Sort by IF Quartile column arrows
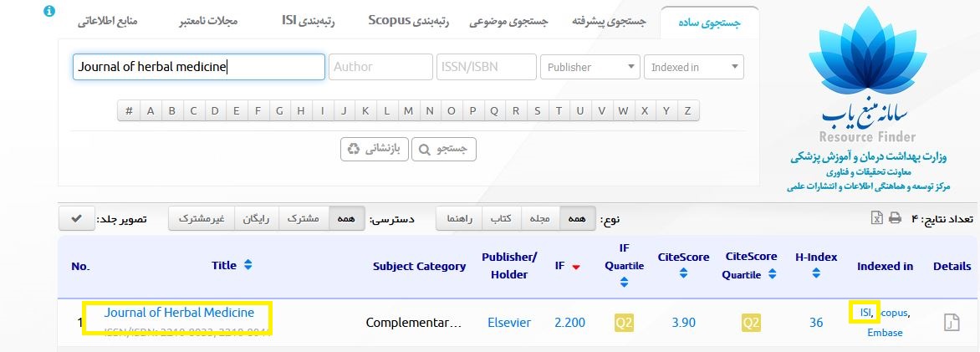The height and width of the screenshot is (352, 980). point(625,283)
